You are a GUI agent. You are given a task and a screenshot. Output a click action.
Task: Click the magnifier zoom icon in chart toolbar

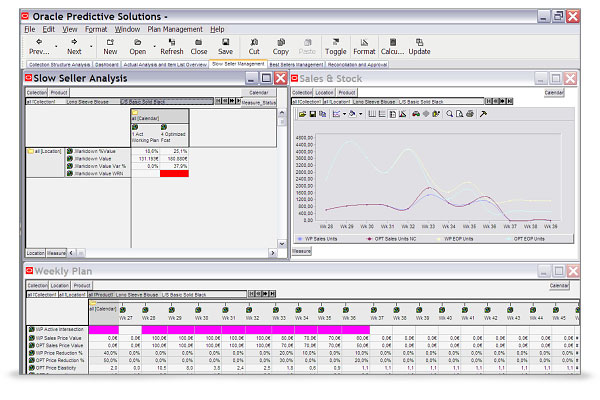tap(449, 114)
